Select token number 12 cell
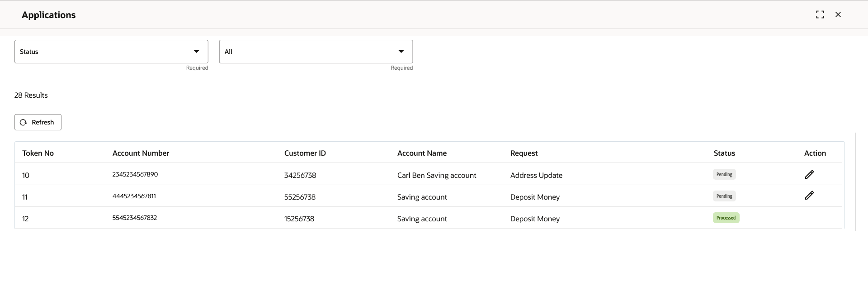Screen dimensions: 868x296 (25, 219)
